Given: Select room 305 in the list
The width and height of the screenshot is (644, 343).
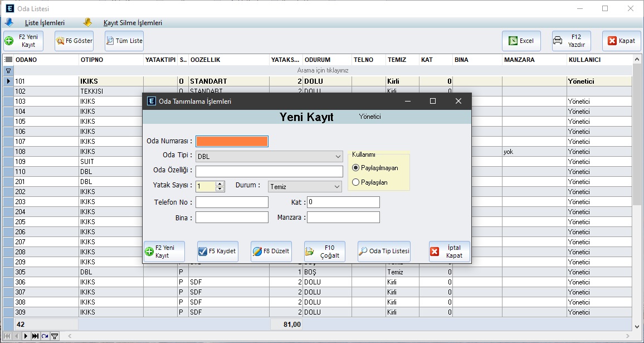Looking at the screenshot, I should tap(46, 272).
